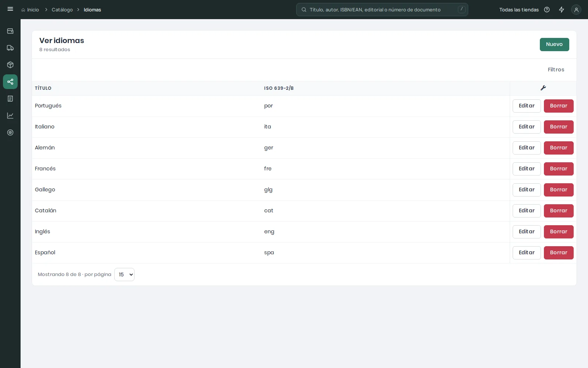The image size is (588, 368).
Task: Delete the Alemán language
Action: 559,148
